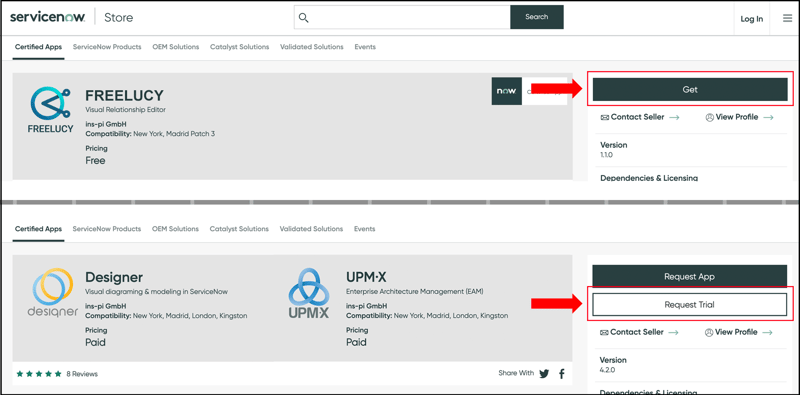Click the magnifier icon in the search box

coord(304,18)
